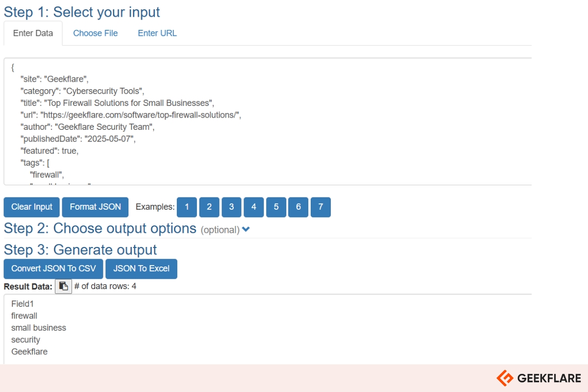Load example 5
Image resolution: width=588 pixels, height=392 pixels.
click(x=276, y=207)
